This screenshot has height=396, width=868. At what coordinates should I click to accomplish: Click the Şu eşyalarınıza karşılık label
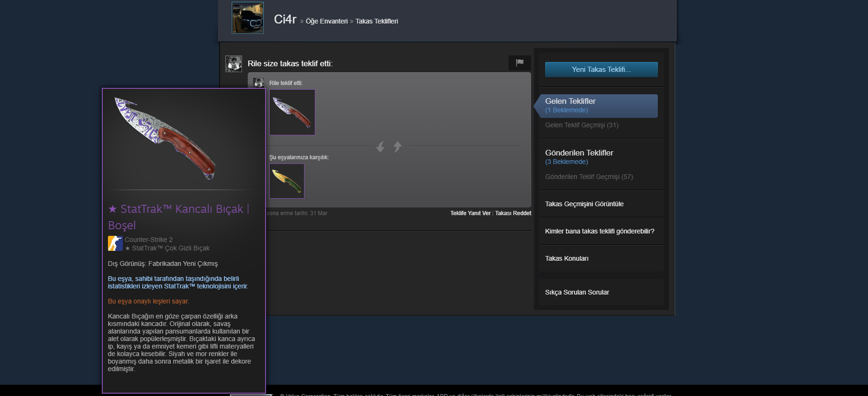coord(299,157)
